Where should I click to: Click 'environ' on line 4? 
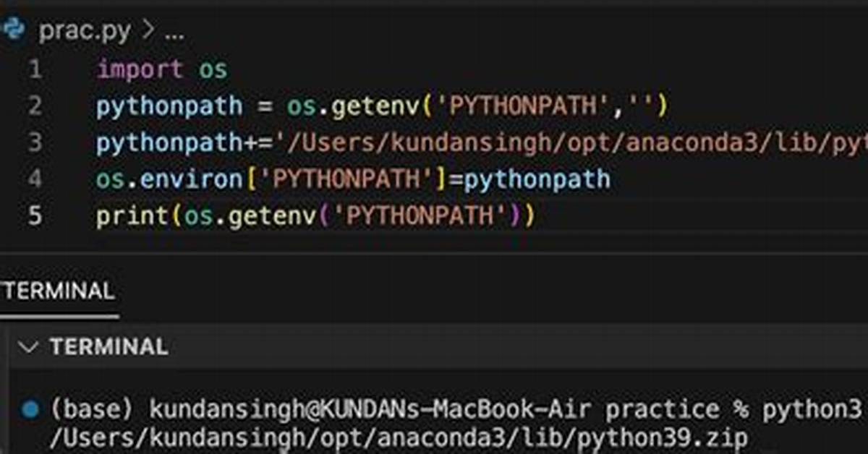click(192, 179)
